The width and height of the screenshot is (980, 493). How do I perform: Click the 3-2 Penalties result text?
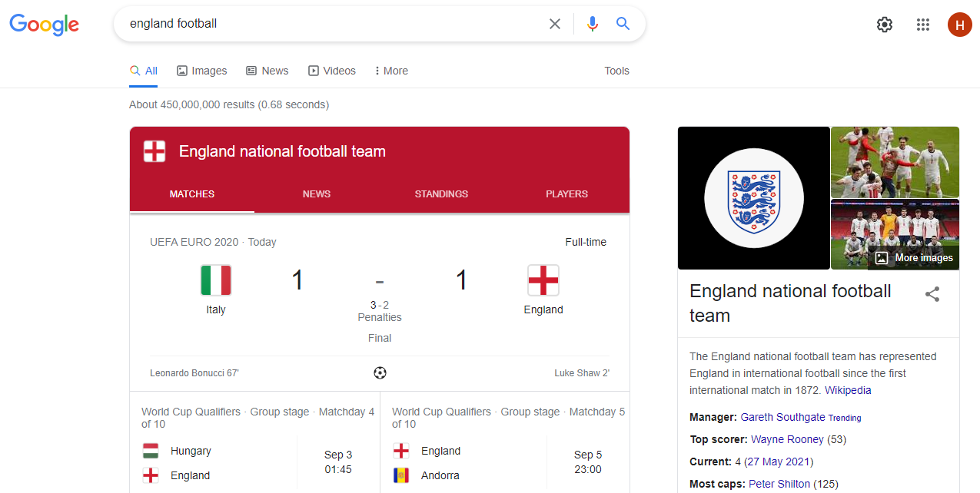point(380,311)
